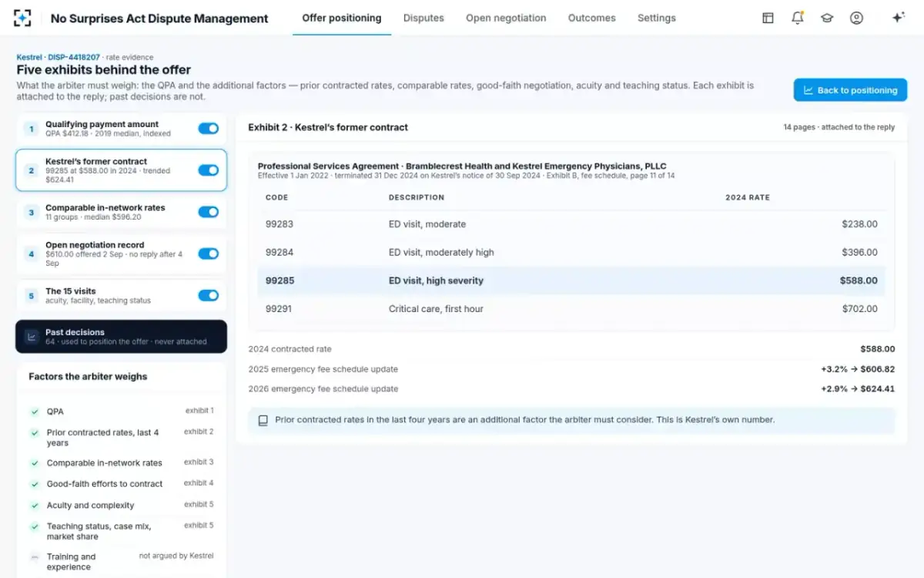Open the layout panel icon
This screenshot has width=924, height=578.
[x=768, y=18]
